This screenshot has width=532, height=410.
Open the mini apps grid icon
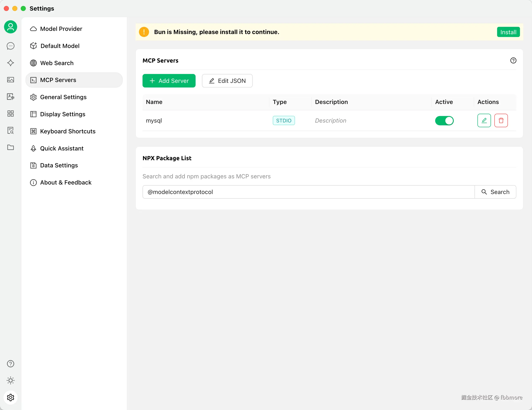tap(11, 113)
